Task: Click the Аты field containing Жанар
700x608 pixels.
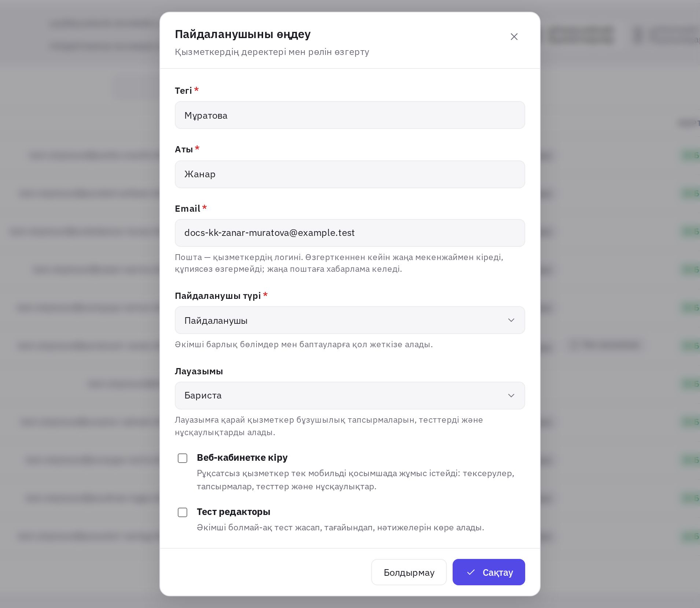Action: [x=350, y=174]
